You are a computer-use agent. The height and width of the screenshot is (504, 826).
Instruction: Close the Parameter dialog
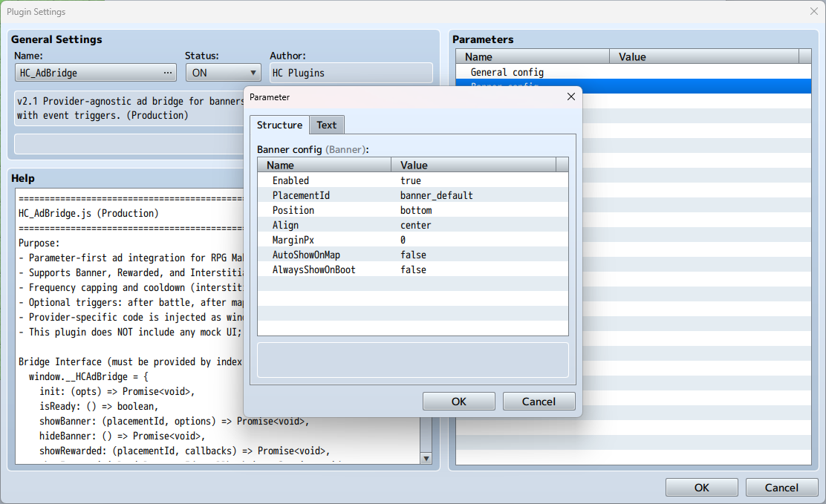click(x=571, y=97)
